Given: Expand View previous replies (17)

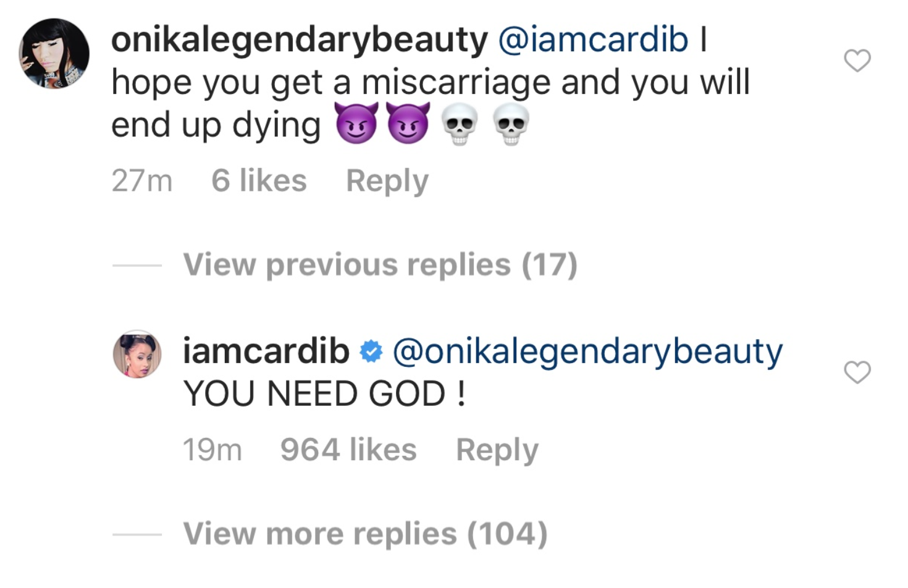Looking at the screenshot, I should tap(380, 265).
